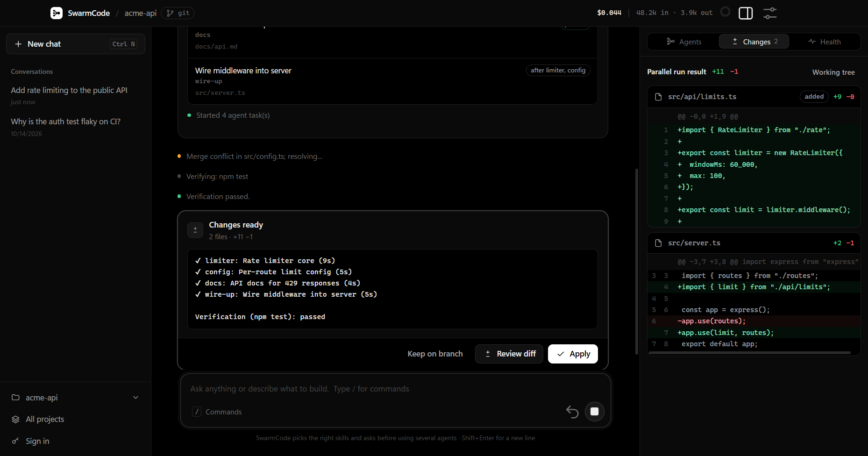
Task: Click the acme-api breadcrumb in header
Action: [x=140, y=13]
